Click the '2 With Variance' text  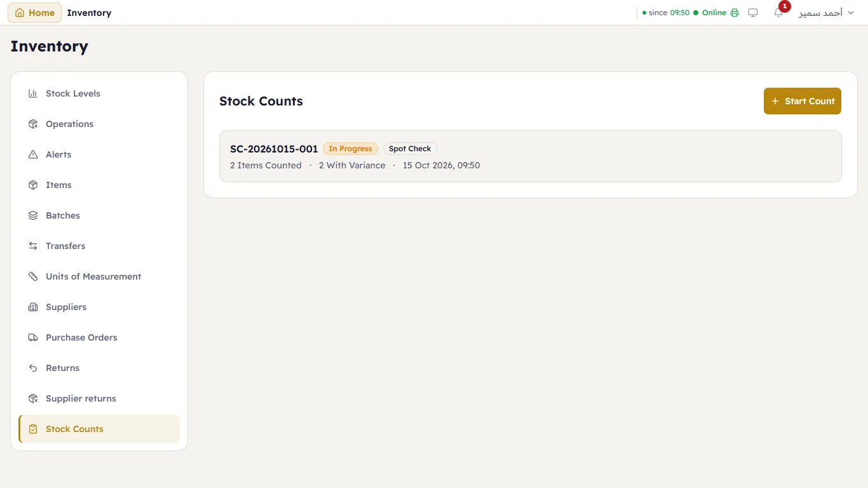352,165
